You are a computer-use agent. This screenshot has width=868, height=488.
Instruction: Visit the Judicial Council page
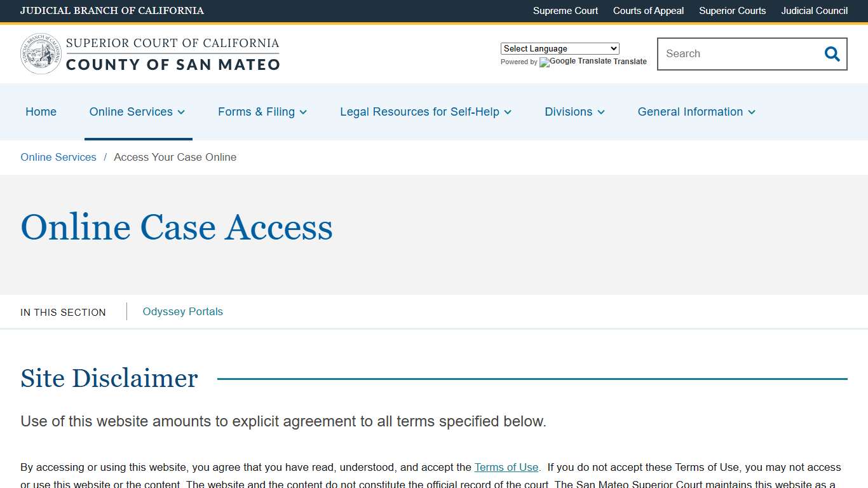(x=814, y=11)
